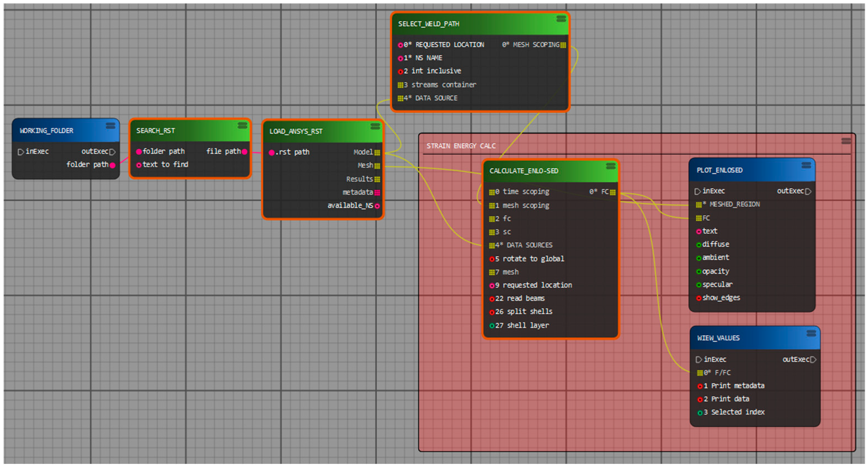This screenshot has height=468, width=868.
Task: Click the SEARCH_RST node hamburger icon
Action: point(242,125)
